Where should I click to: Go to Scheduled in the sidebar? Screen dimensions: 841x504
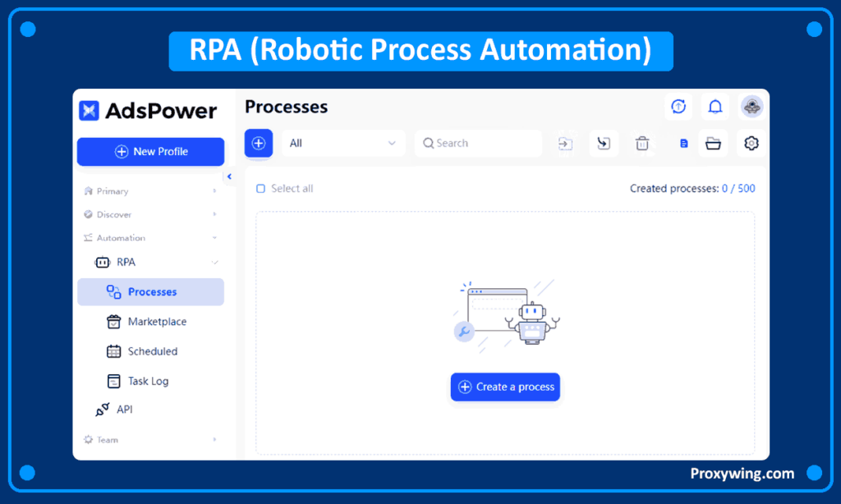coord(152,351)
